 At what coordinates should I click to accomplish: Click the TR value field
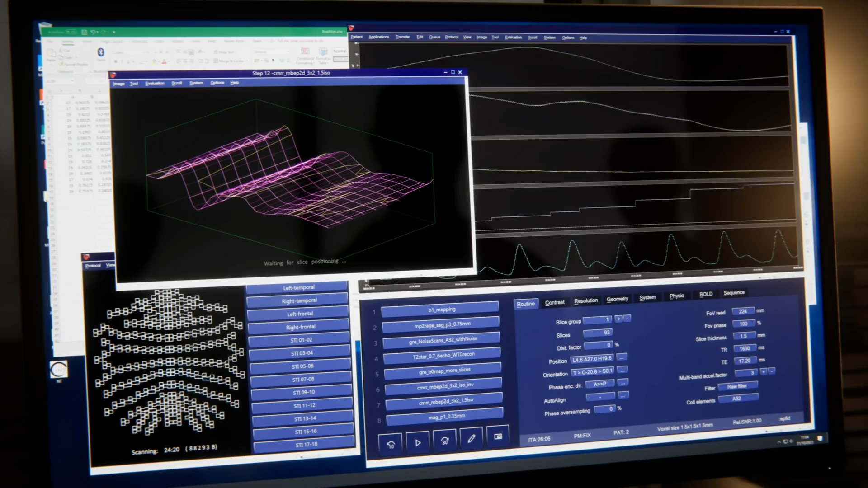coord(744,348)
